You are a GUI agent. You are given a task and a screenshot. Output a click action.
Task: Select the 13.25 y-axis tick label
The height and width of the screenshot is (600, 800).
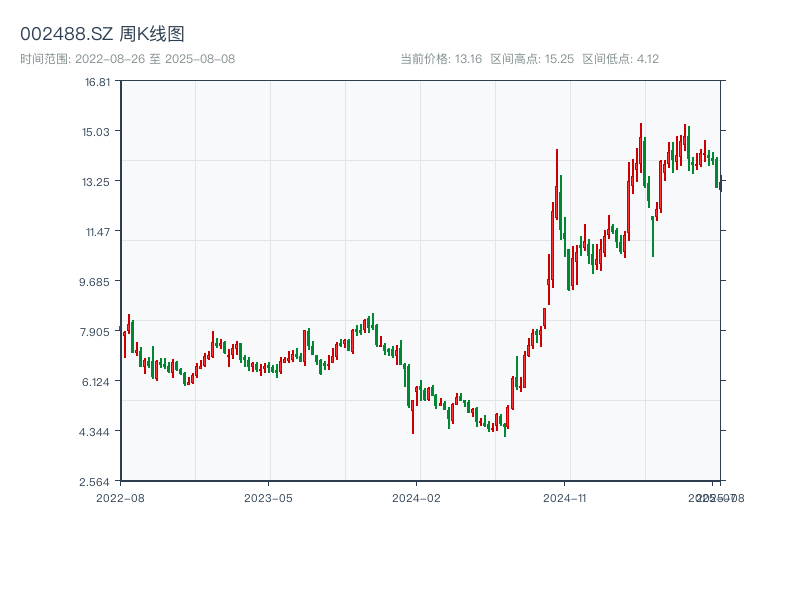click(x=98, y=182)
